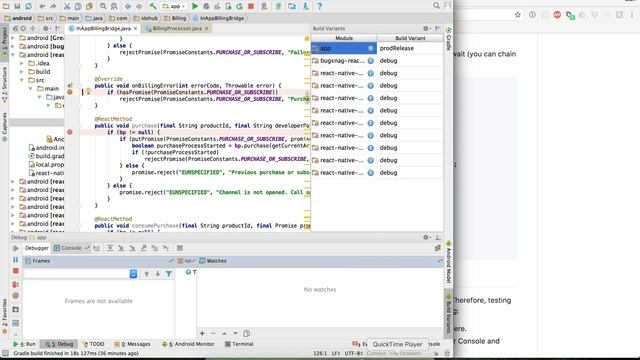Click the Replace toolbar icon
Screen dimensions: 640x360
(114, 6)
